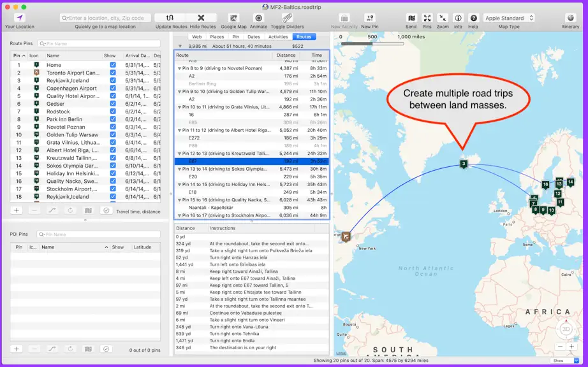
Task: Click the Hide Routes X icon
Action: pos(202,18)
